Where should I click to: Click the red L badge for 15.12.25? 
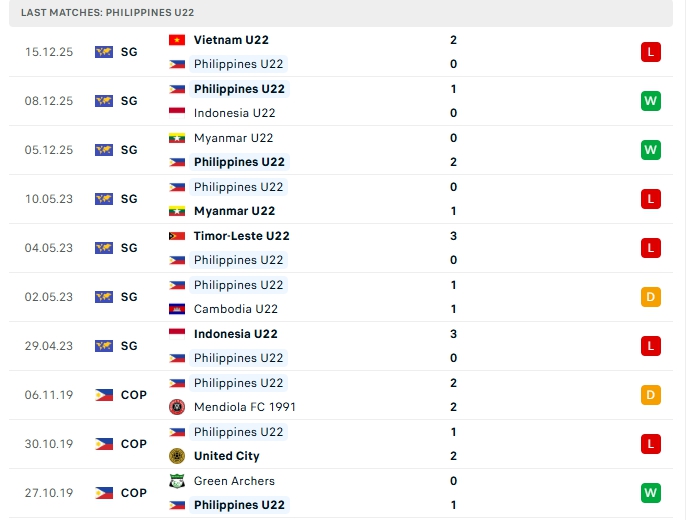coord(651,52)
